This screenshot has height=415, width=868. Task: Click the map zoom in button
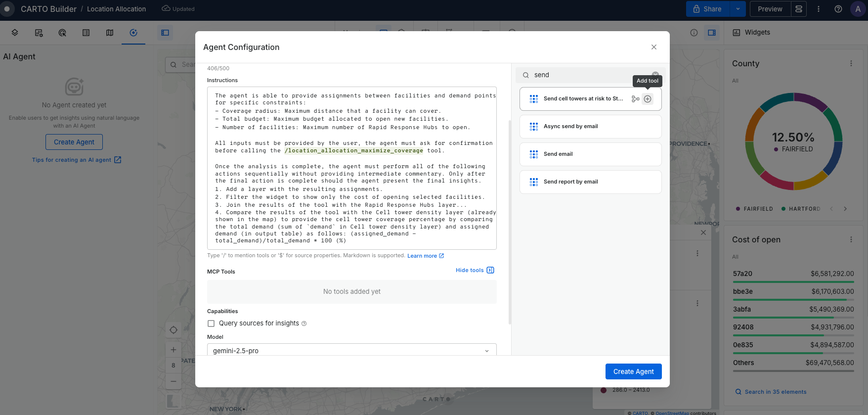pos(174,350)
